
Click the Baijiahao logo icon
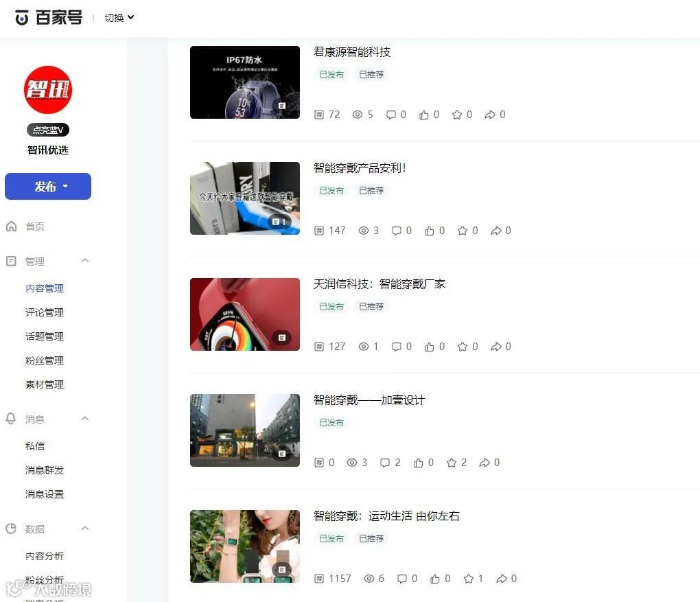21,18
